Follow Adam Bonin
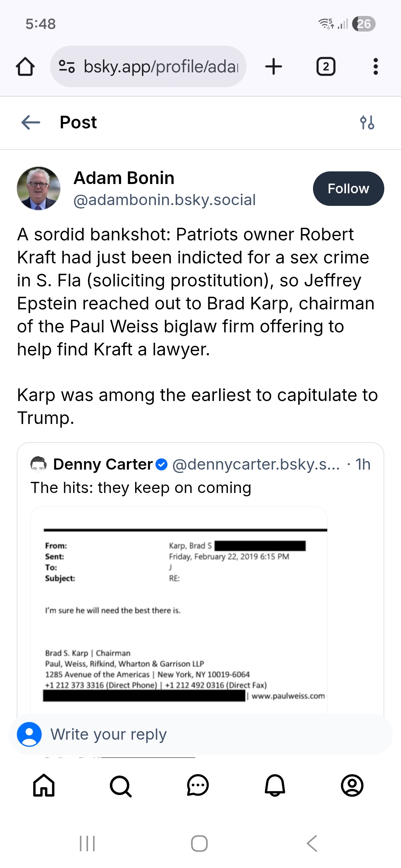This screenshot has width=401, height=868. (x=348, y=188)
